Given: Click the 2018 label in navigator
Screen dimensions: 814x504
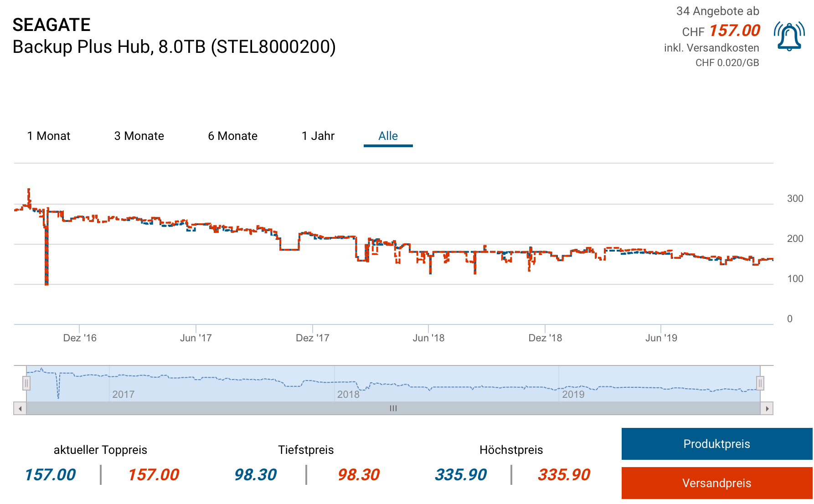Looking at the screenshot, I should (x=348, y=394).
